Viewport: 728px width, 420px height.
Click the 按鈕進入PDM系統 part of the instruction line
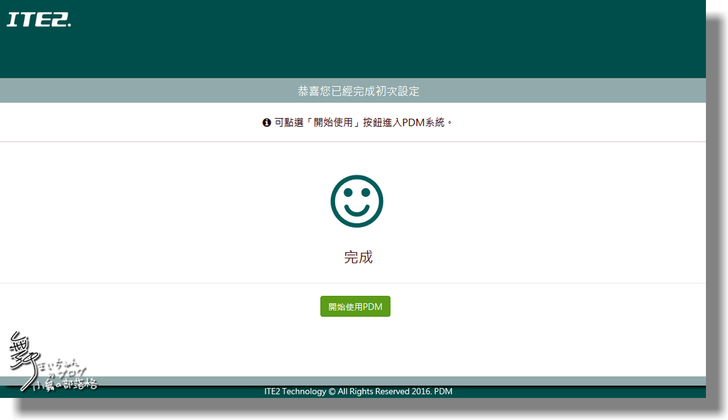405,122
